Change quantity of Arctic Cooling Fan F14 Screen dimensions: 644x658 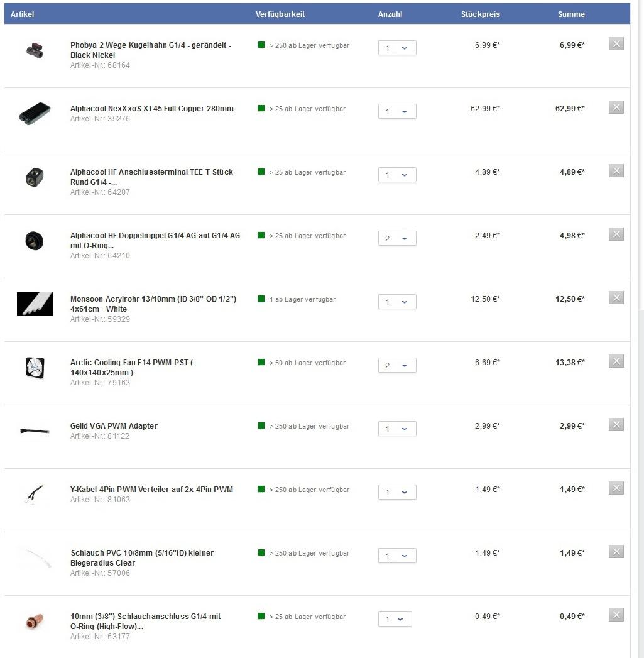click(397, 366)
